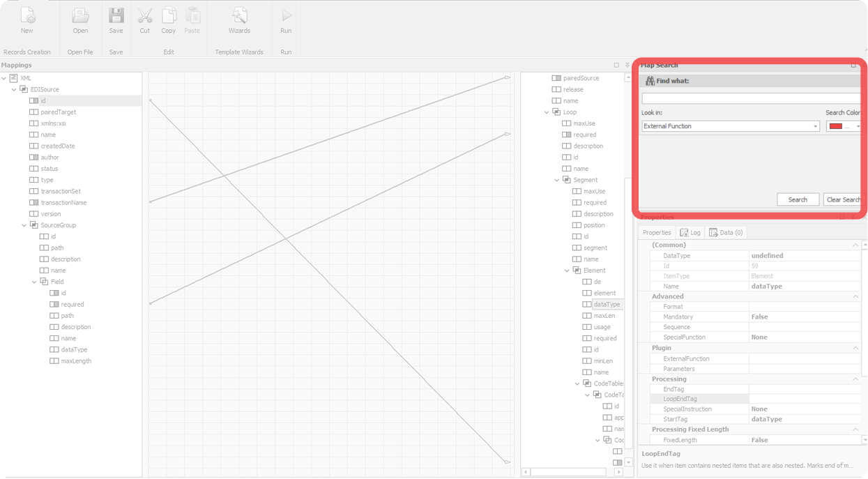This screenshot has height=479, width=868.
Task: Click the Paste toolbar icon
Action: point(192,16)
